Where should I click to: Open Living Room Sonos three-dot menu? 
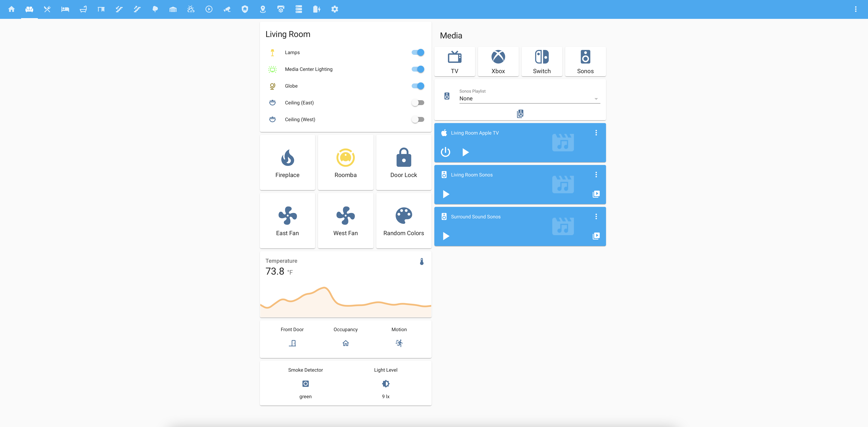[596, 175]
